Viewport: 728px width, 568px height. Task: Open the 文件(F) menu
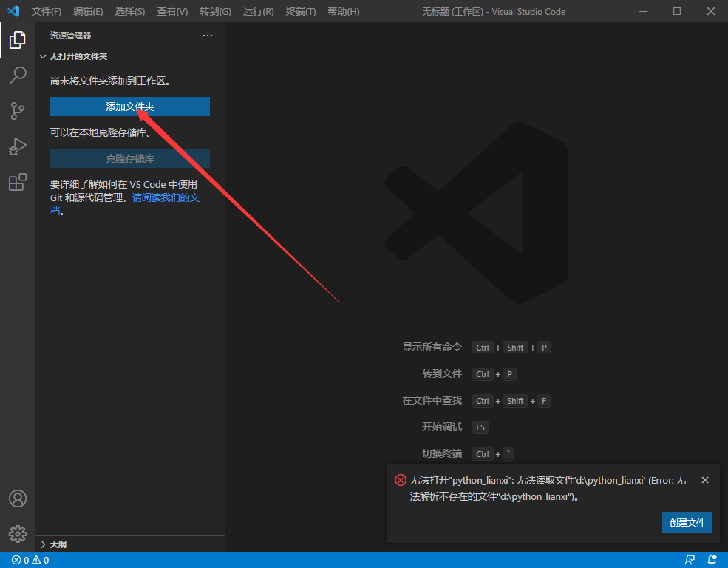(x=47, y=11)
